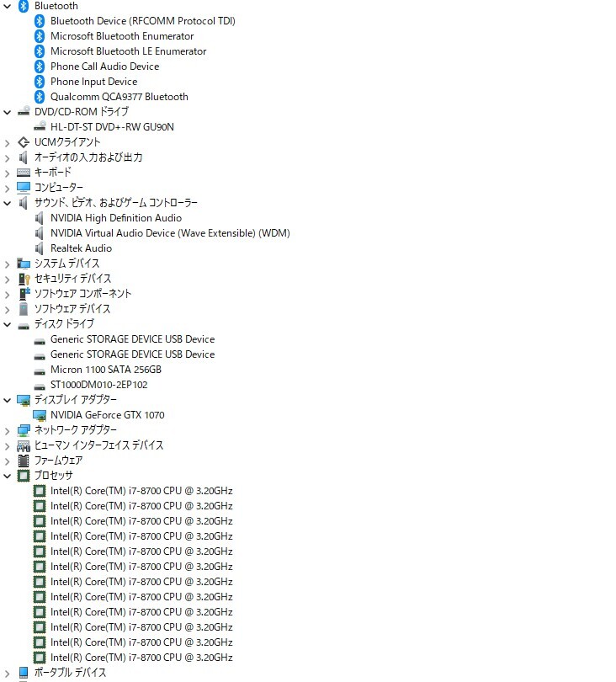Select Qualcomm QCA9377 Bluetooth device
This screenshot has height=682, width=616.
[x=119, y=97]
